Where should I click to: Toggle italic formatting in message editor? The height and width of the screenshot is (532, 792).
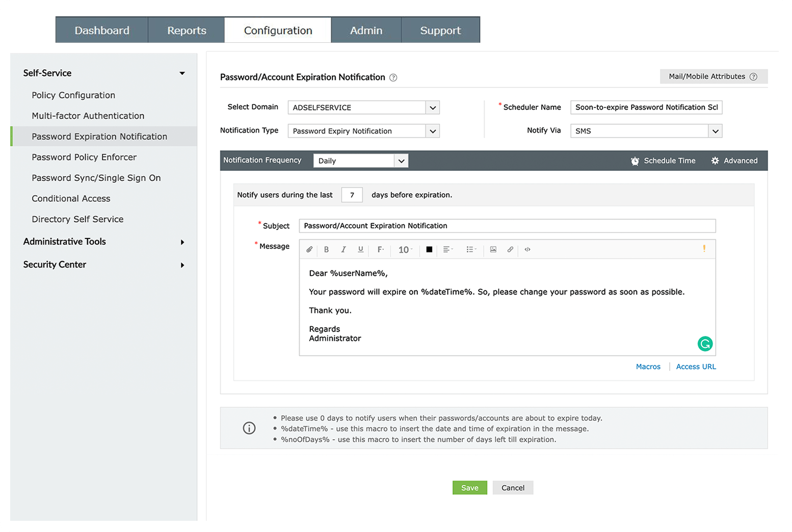(344, 250)
